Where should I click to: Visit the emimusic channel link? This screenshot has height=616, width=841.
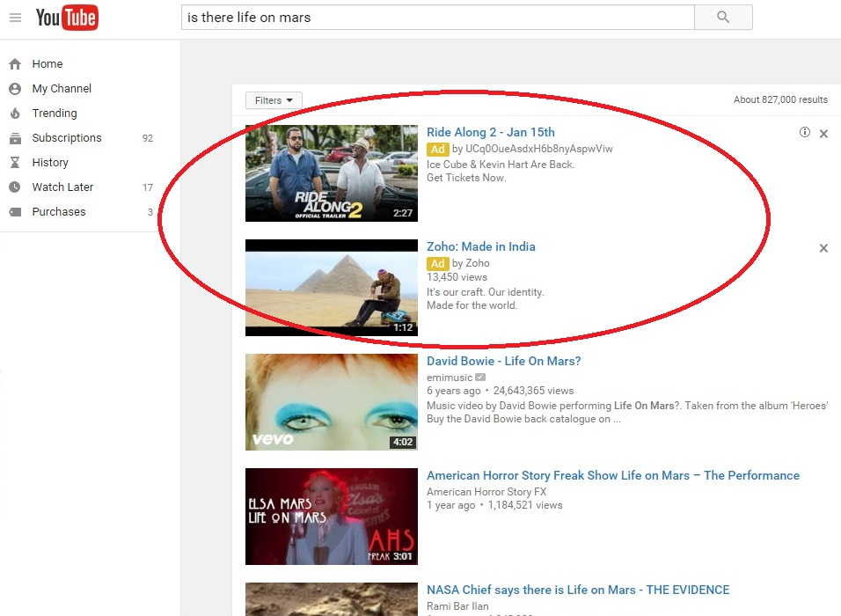[x=450, y=378]
